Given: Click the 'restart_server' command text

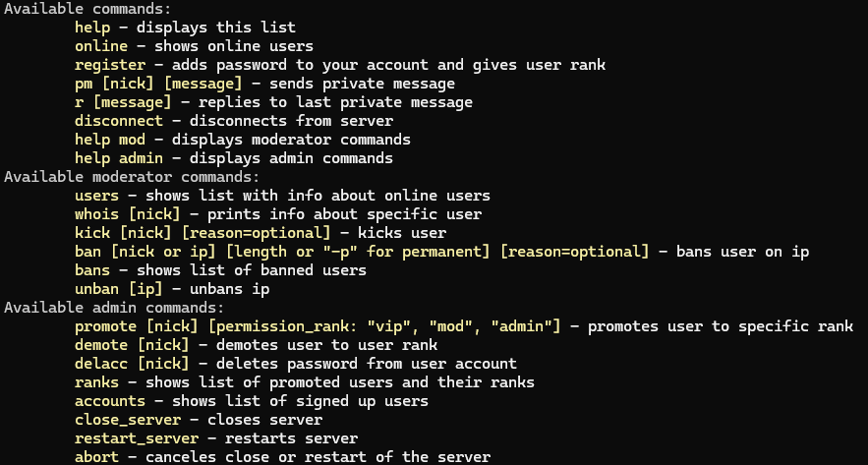Looking at the screenshot, I should point(137,438).
